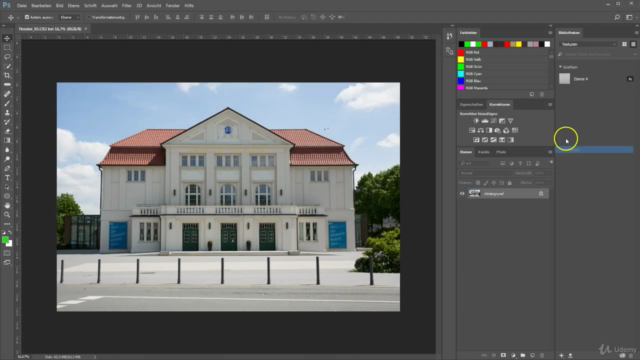
Task: Switch to the Kanäle tab
Action: (x=484, y=152)
